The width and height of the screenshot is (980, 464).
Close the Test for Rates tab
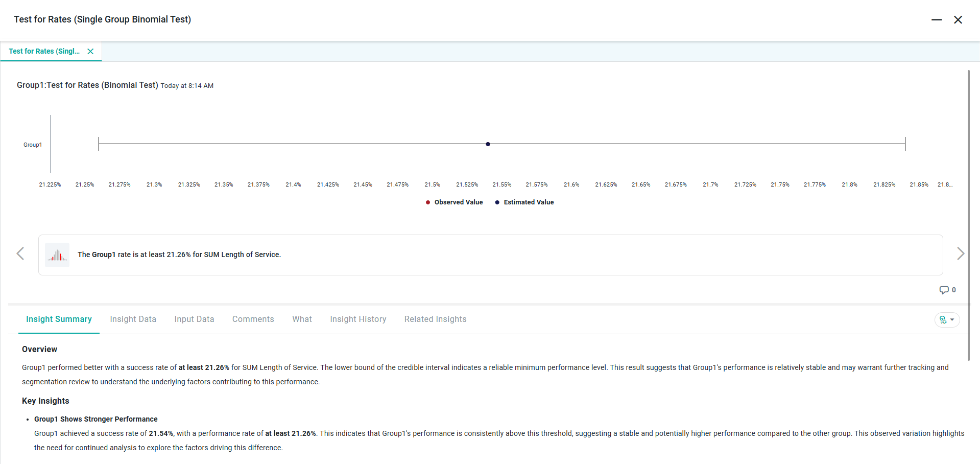pos(90,51)
